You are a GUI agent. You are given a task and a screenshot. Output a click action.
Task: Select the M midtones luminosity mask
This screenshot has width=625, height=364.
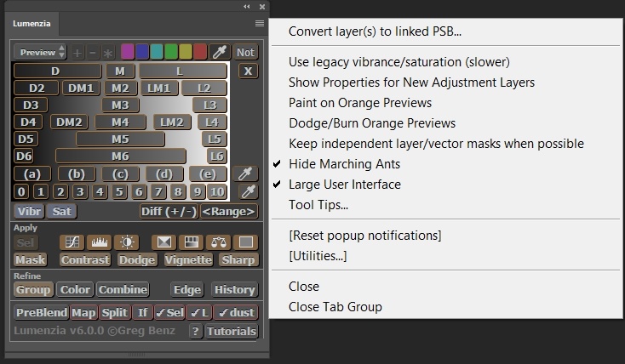[120, 71]
